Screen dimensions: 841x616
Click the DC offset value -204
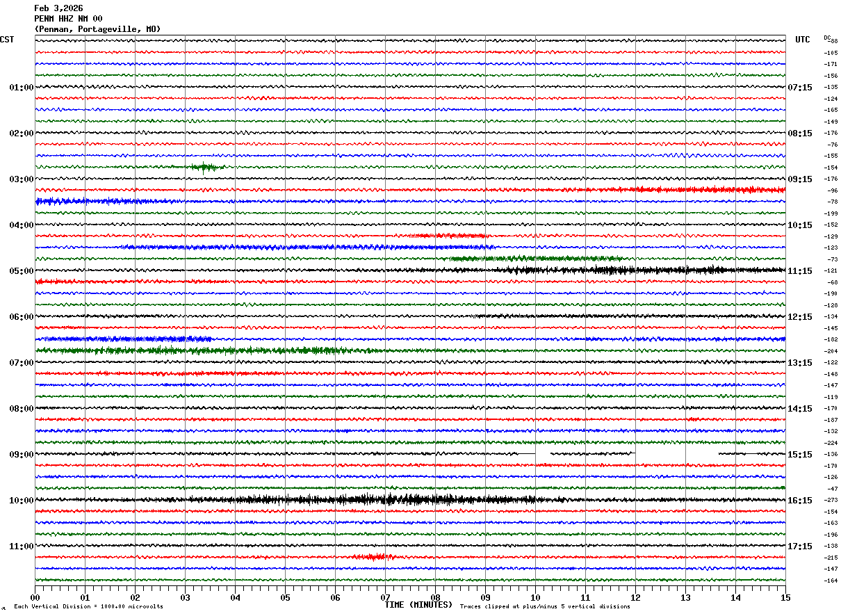click(x=831, y=351)
